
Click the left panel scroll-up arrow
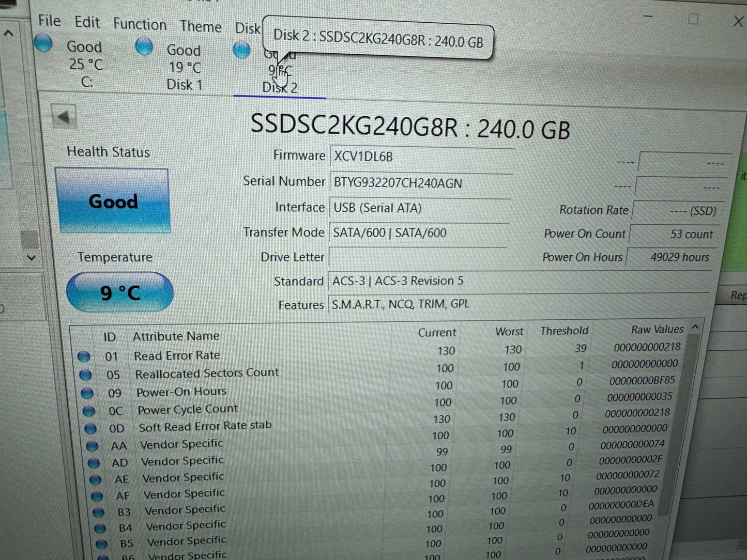tap(8, 34)
